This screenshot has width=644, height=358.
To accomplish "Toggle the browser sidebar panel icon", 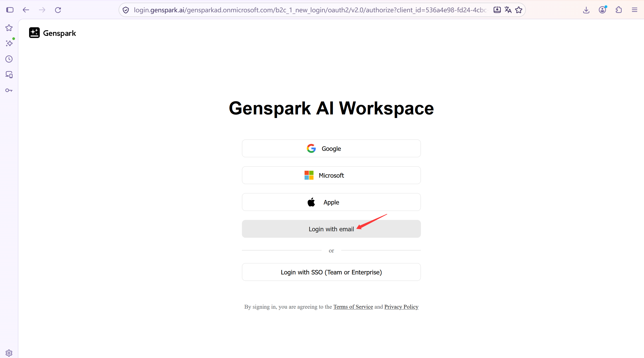I will pos(10,10).
